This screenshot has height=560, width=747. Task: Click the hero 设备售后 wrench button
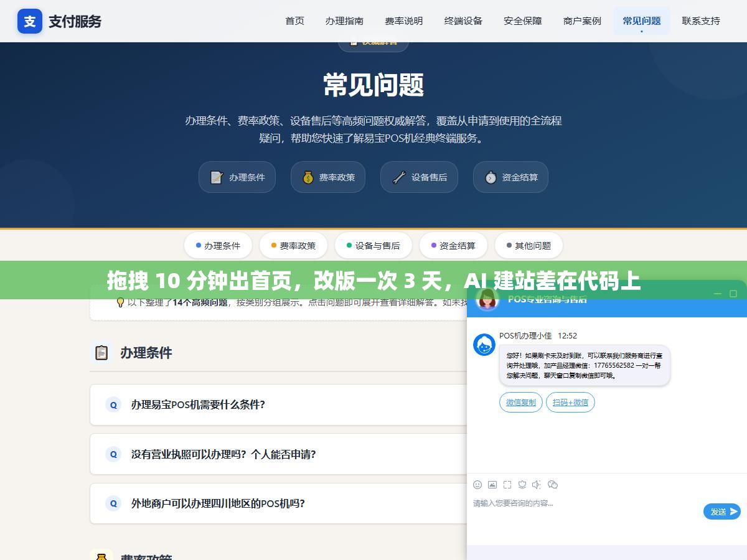click(x=420, y=177)
